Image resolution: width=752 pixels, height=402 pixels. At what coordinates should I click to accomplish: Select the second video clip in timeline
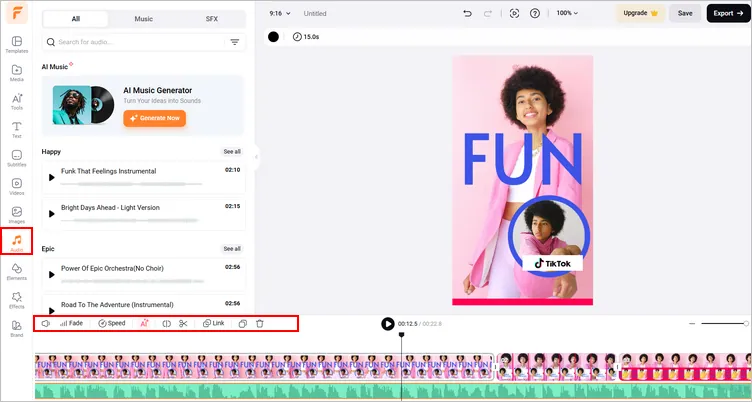coord(556,367)
